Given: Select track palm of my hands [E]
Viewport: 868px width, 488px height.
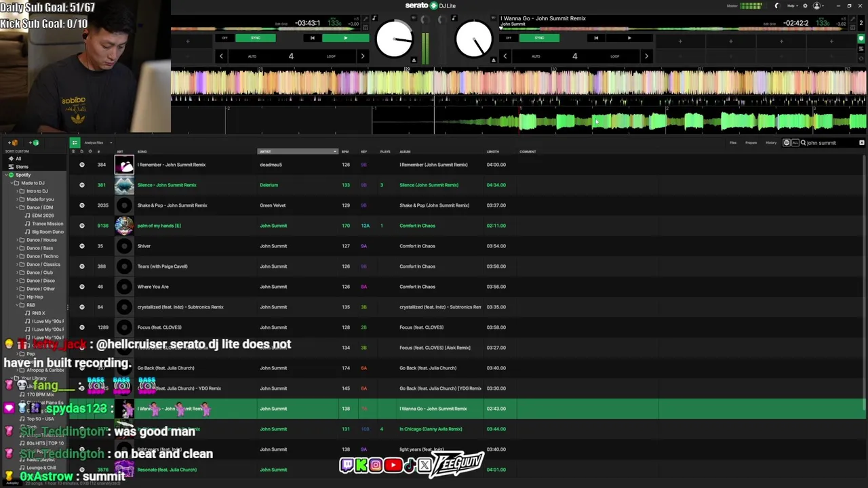Looking at the screenshot, I should (x=159, y=226).
